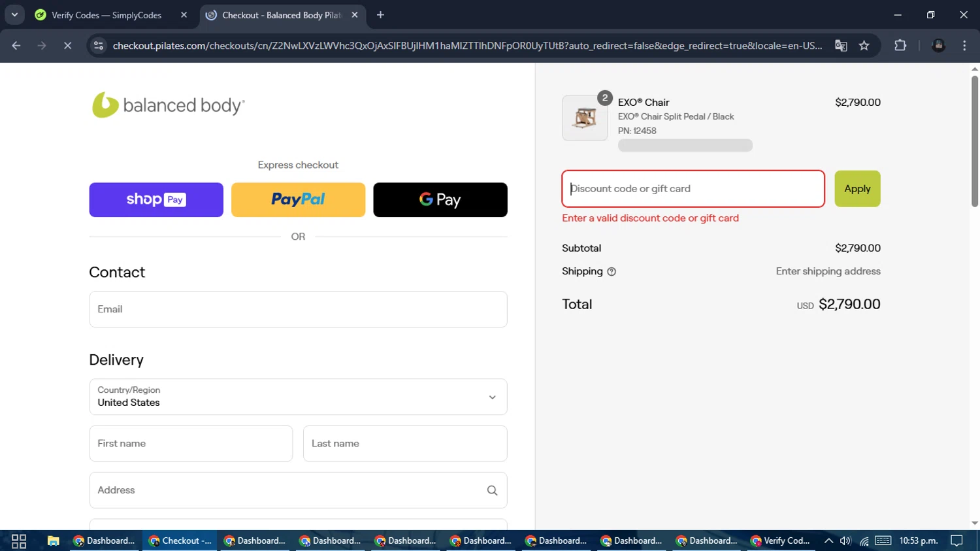Open the taskbar clock 10:53 p.m.
This screenshot has height=551, width=980.
[x=919, y=541]
